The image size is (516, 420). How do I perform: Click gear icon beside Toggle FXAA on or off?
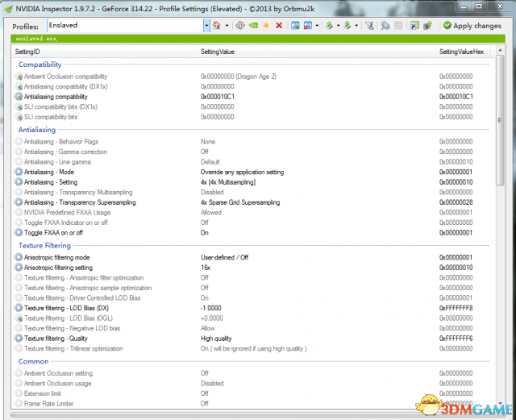tap(19, 233)
